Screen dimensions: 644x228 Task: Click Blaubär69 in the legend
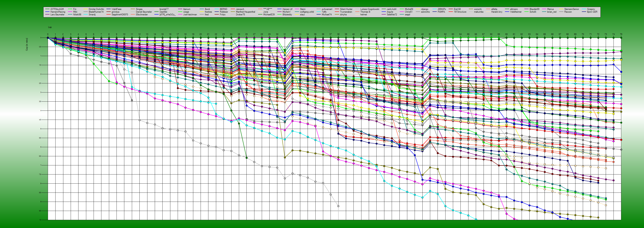point(534,9)
